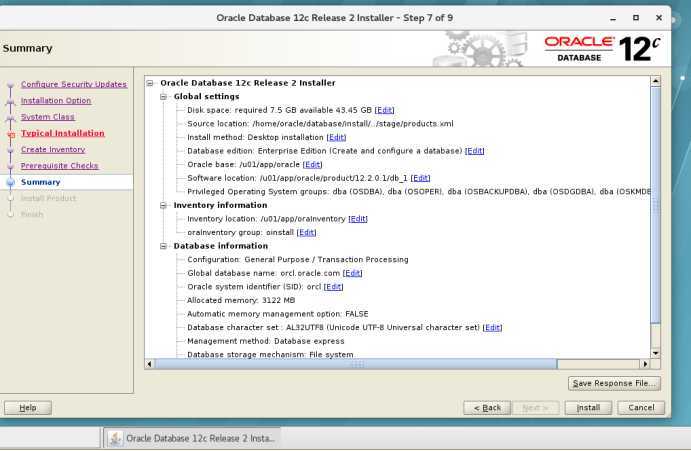This screenshot has width=691, height=451.
Task: Open Help for the installer
Action: pyautogui.click(x=28, y=408)
